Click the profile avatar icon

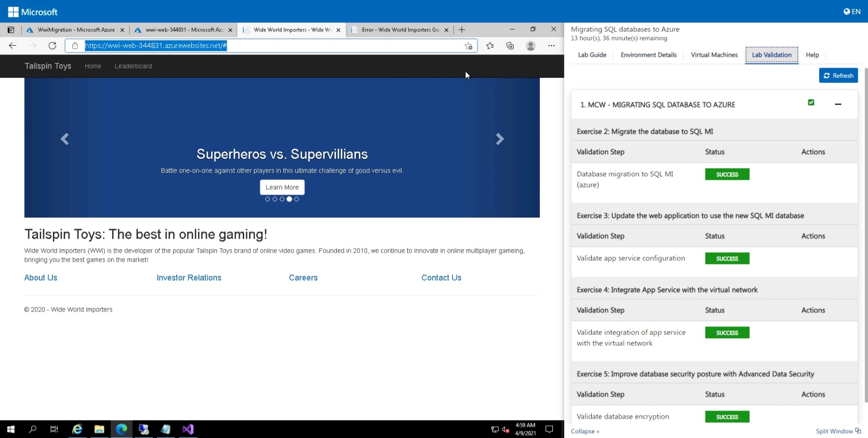tap(531, 46)
